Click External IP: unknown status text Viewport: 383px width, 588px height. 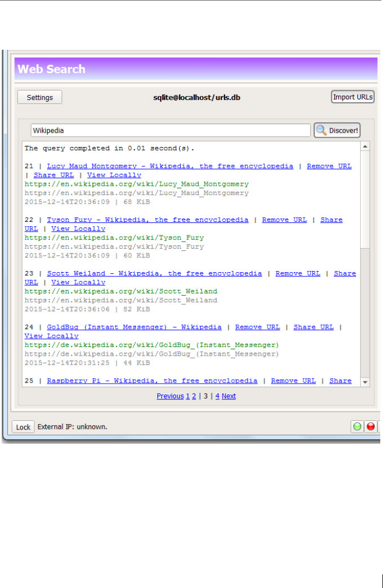[72, 427]
